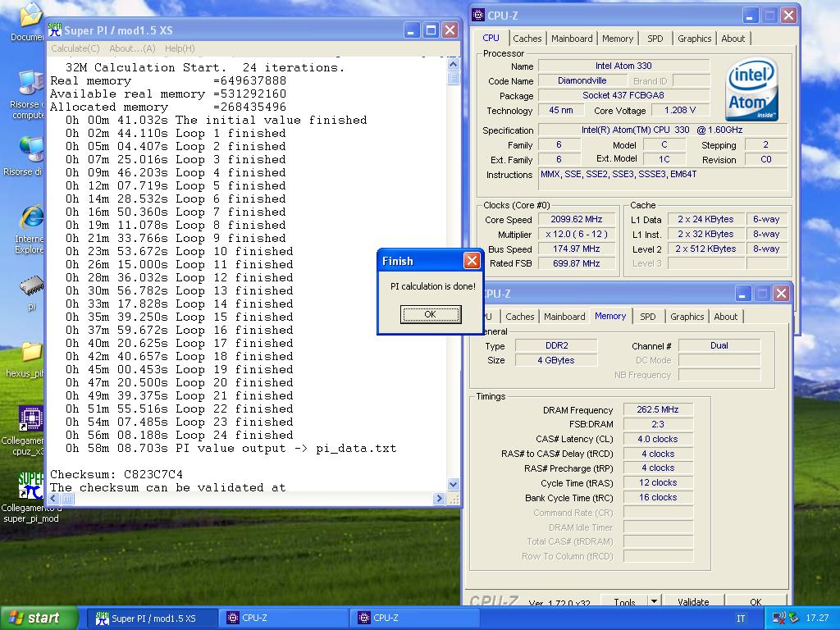Open the Calculate(C) menu in Super PI
Viewport: 840px width, 630px height.
(x=75, y=48)
